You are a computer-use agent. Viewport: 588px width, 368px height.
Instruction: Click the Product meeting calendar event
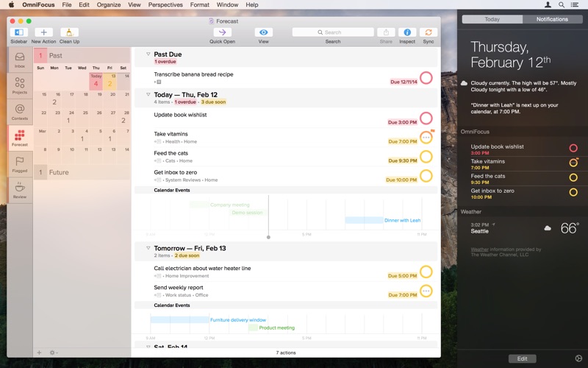(271, 328)
